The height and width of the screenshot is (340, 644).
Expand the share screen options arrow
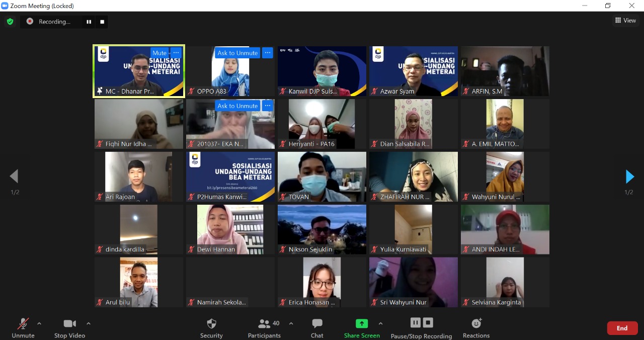pyautogui.click(x=380, y=323)
